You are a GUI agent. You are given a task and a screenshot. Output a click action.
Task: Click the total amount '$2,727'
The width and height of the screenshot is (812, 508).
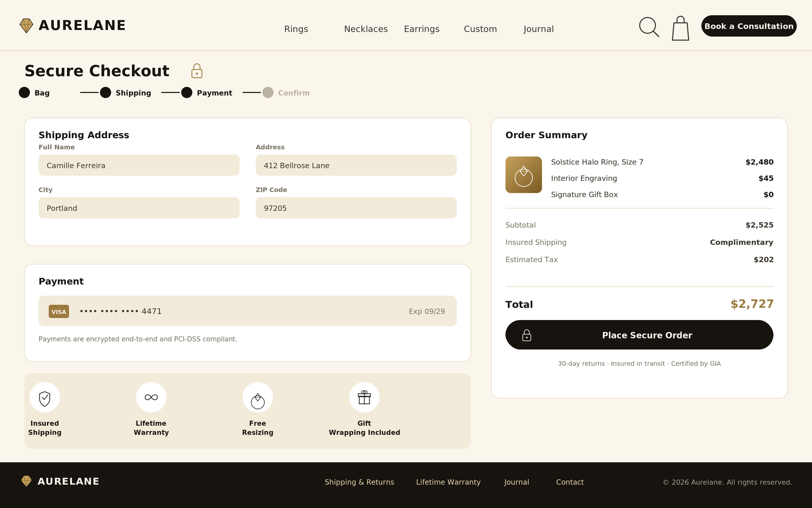[752, 304]
